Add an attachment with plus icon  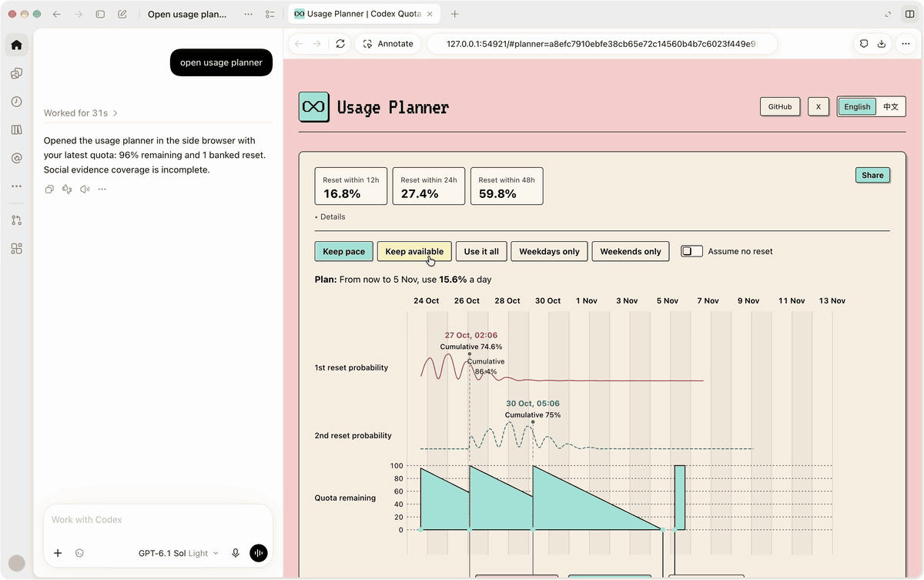tap(58, 553)
